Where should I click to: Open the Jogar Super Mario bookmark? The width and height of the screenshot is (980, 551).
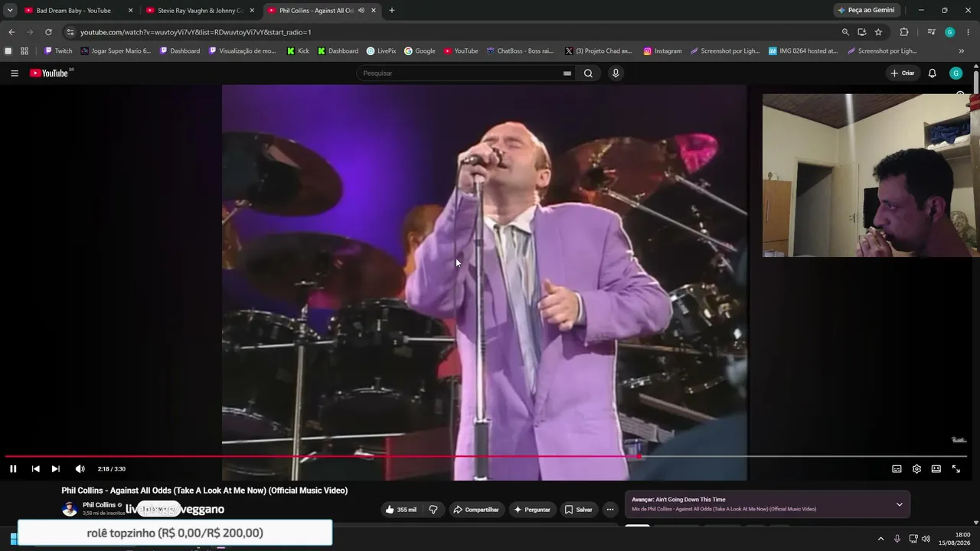coord(116,51)
